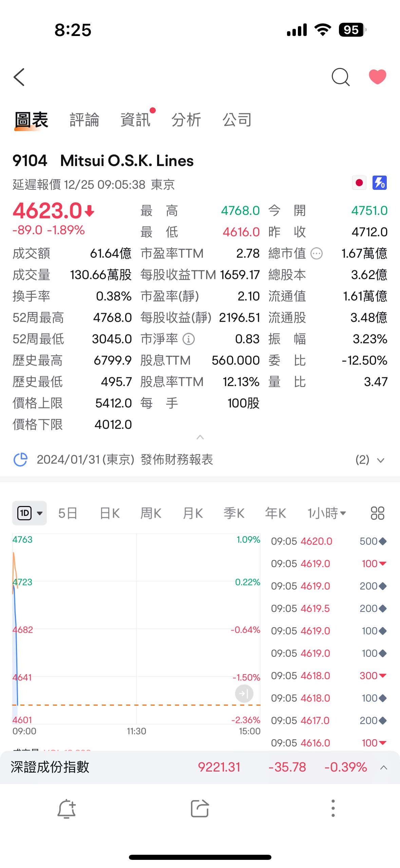Tap the 股息率TTM value 12.13%
This screenshot has height=868, width=400.
coord(241,382)
